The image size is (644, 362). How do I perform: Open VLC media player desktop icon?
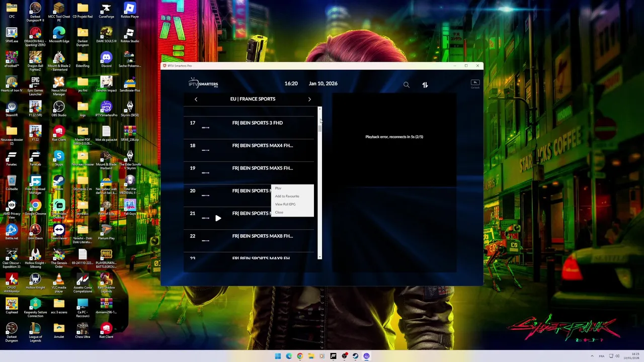tap(59, 283)
